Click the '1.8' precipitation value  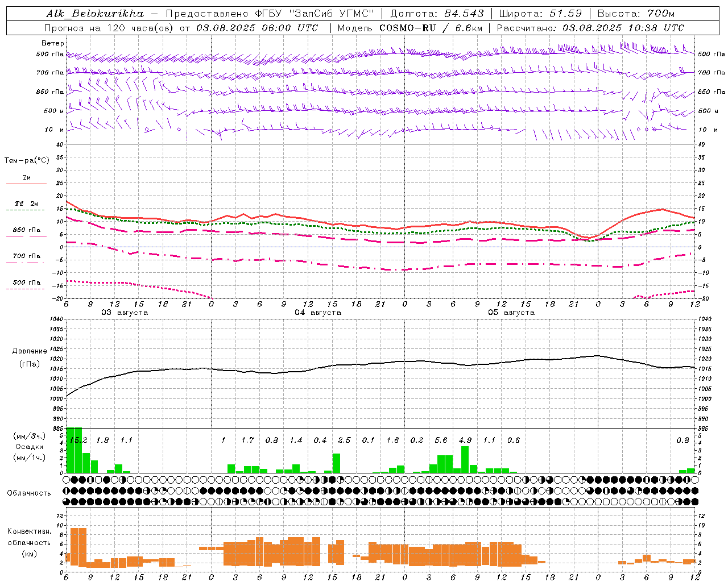click(102, 440)
